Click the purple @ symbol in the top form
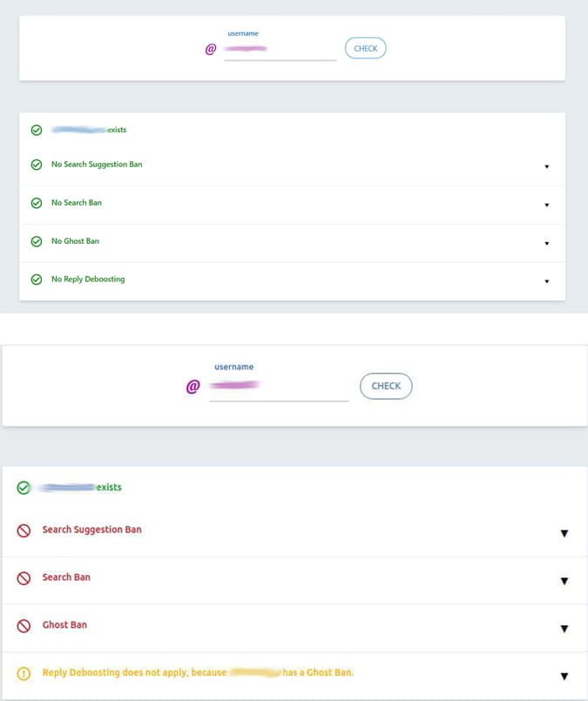This screenshot has width=588, height=701. 209,47
